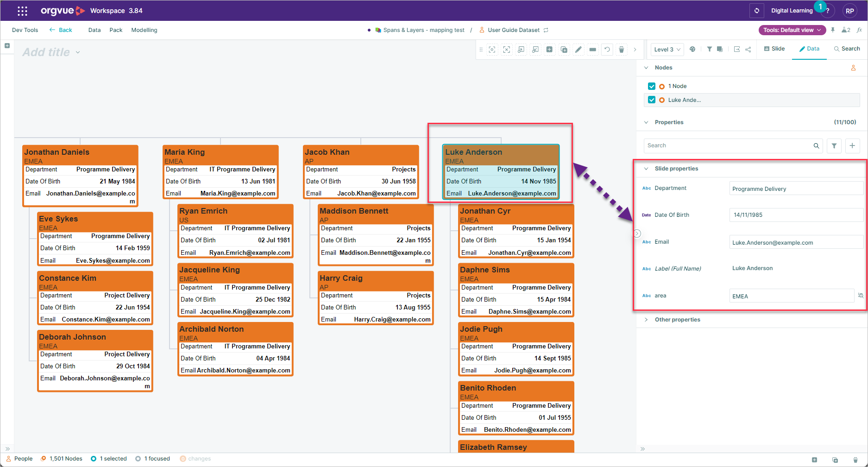Open the help question mark icon
868x467 pixels.
[828, 11]
